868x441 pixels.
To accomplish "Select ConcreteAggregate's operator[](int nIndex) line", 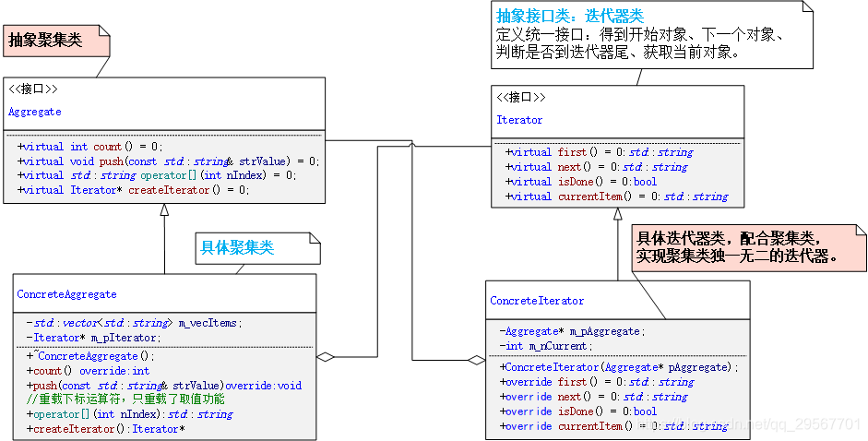I will click(129, 414).
